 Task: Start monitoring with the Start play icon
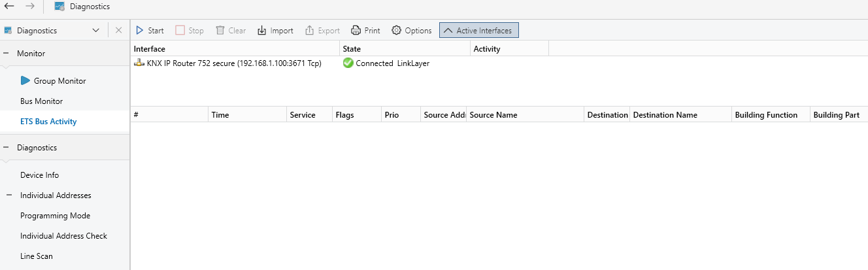click(139, 31)
